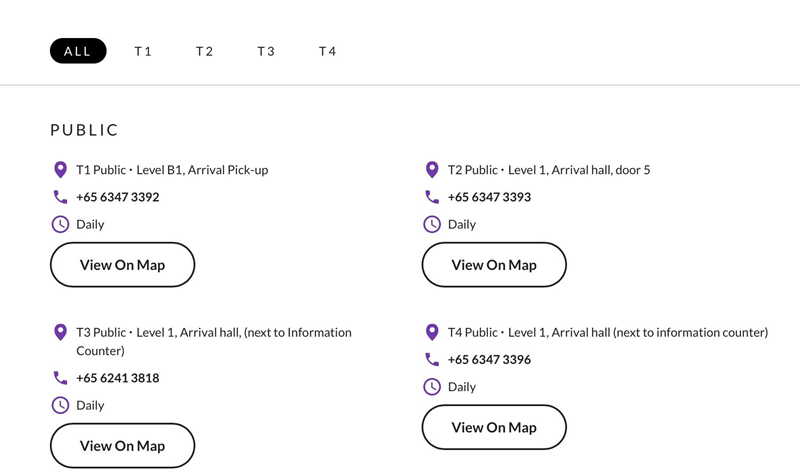Viewport: 800px width, 473px height.
Task: Open the T4 terminal tab
Action: click(x=328, y=51)
